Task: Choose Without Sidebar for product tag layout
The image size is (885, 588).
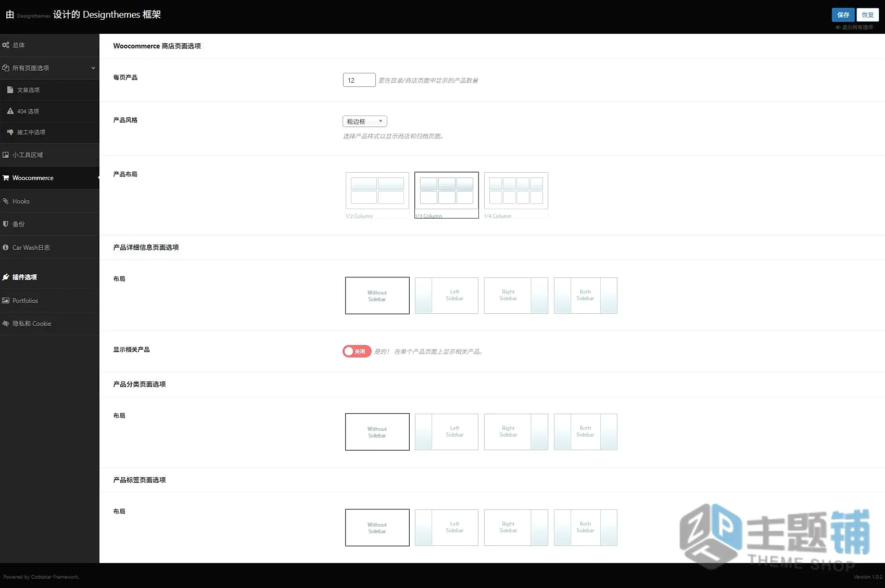Action: pos(377,528)
